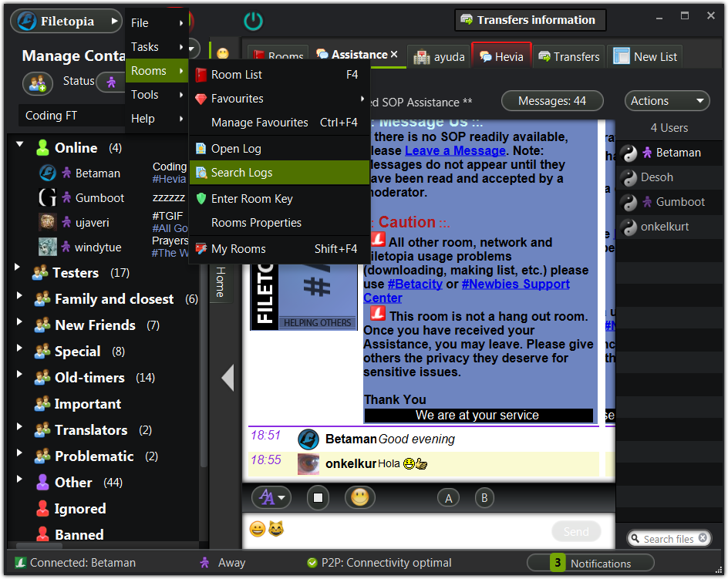Select Search Logs menu entry
The height and width of the screenshot is (579, 728).
(x=279, y=173)
